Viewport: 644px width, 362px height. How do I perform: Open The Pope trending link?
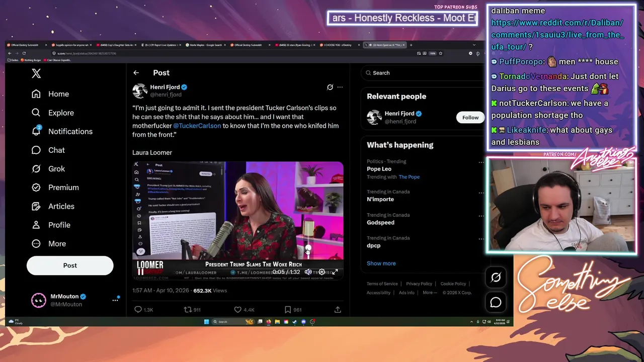pos(409,177)
